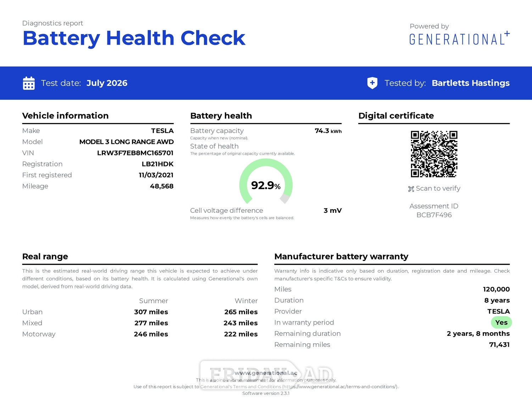Select the cell voltage difference "3 mV"
This screenshot has width=532, height=399.
coord(333,211)
